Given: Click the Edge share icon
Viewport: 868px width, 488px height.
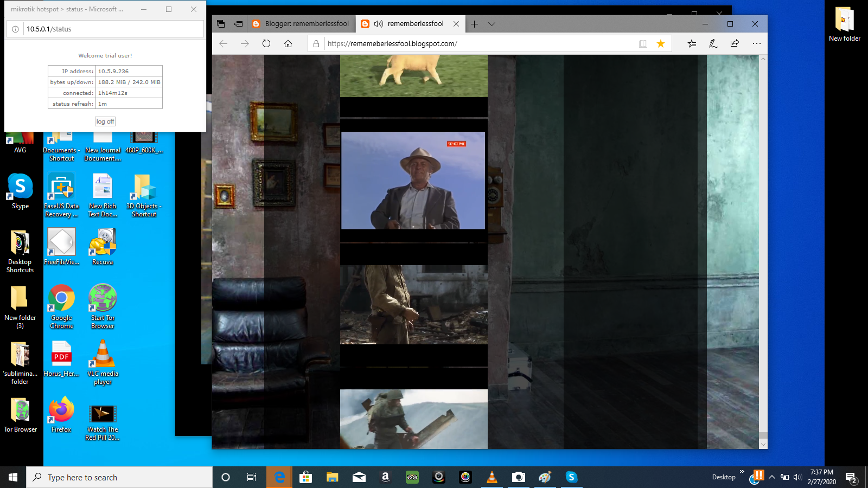Looking at the screenshot, I should pyautogui.click(x=735, y=43).
